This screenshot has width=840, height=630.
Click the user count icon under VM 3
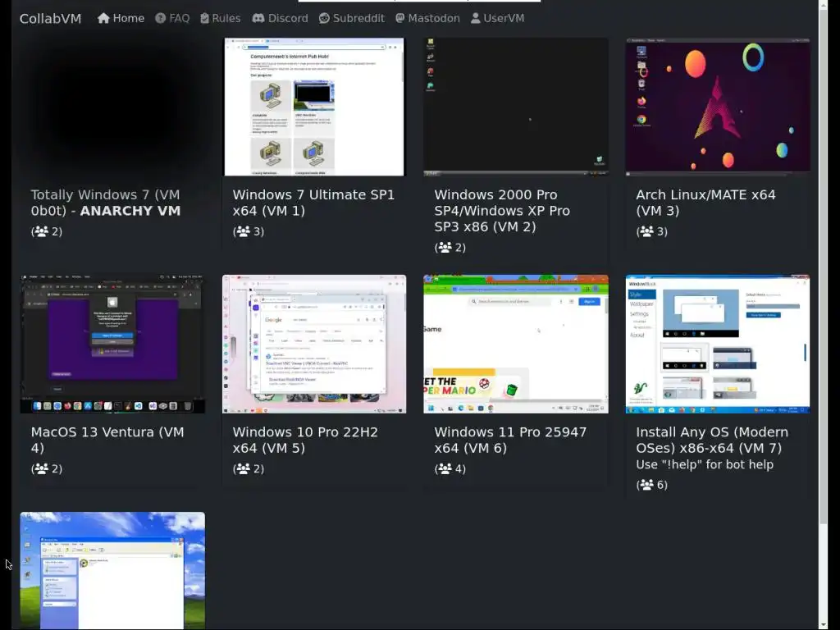click(x=646, y=231)
